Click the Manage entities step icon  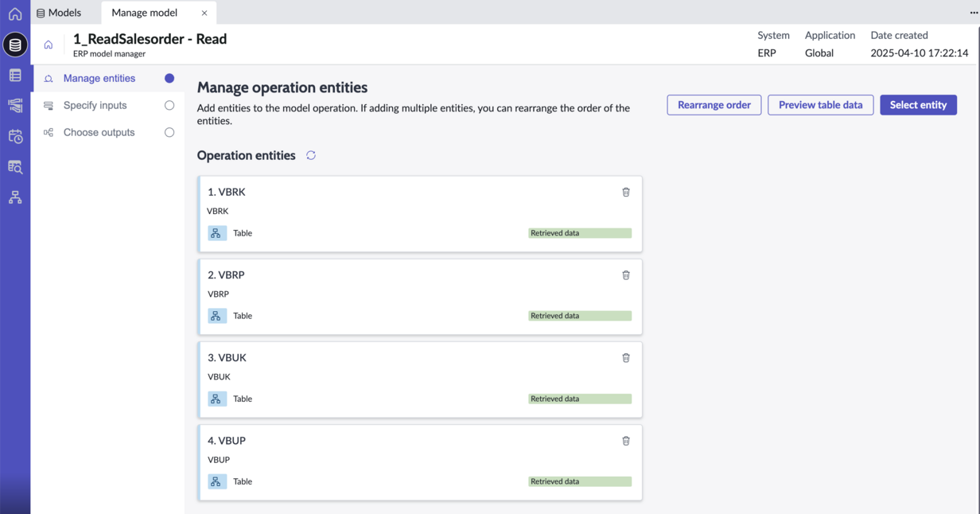[49, 79]
